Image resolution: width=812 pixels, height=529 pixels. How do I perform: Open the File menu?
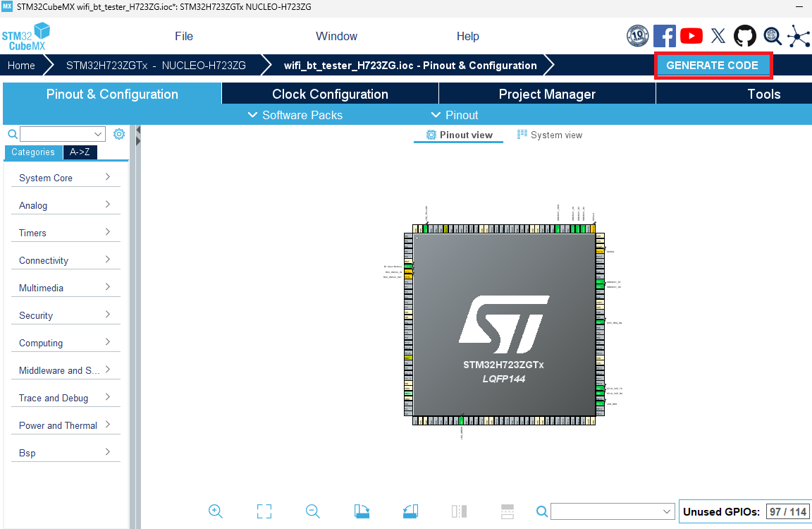(184, 36)
